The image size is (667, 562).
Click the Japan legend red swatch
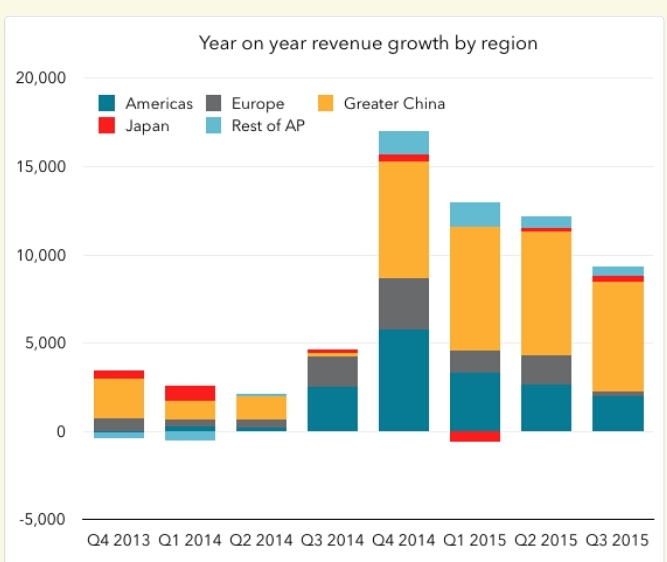[106, 126]
